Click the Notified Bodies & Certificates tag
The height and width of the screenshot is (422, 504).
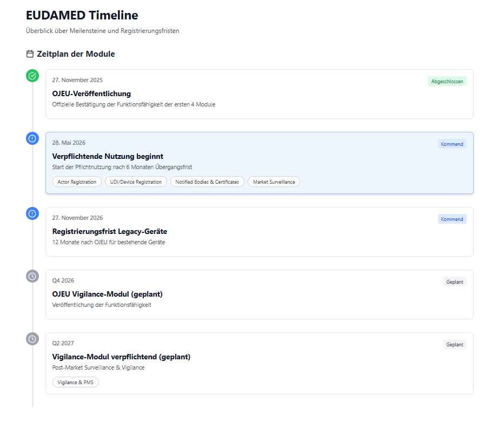tap(207, 182)
